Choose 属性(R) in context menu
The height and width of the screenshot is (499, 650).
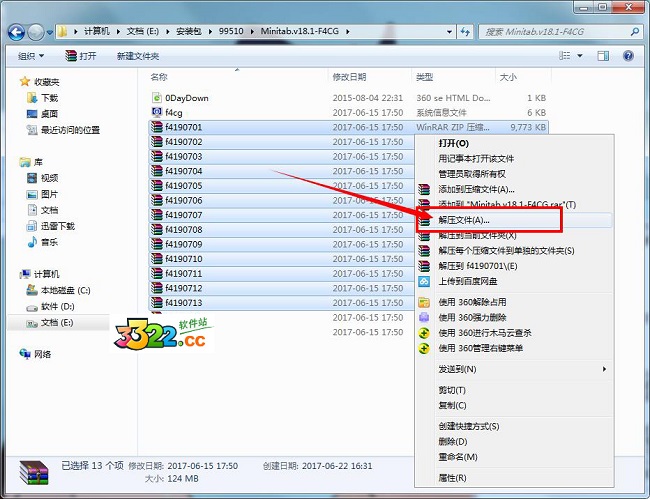[x=514, y=478]
